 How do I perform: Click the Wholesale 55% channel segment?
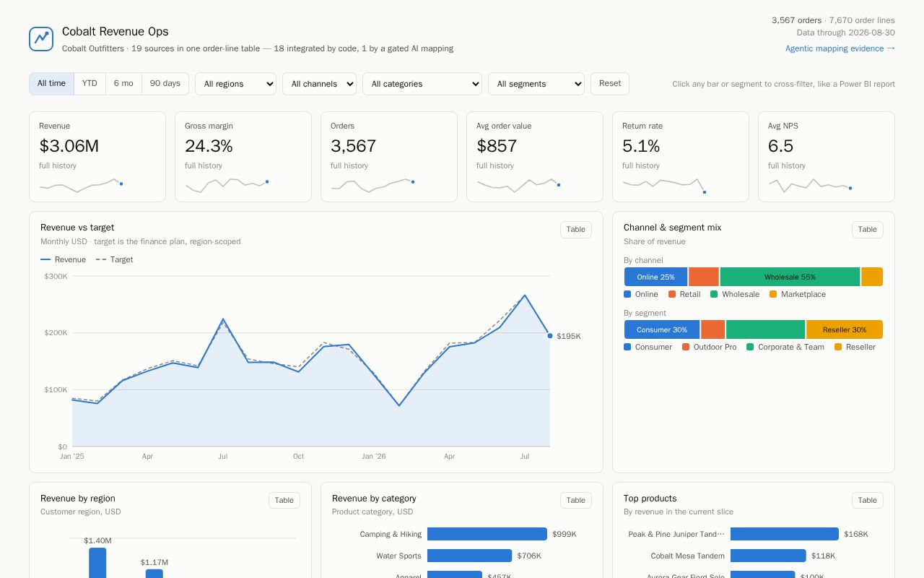click(x=790, y=277)
